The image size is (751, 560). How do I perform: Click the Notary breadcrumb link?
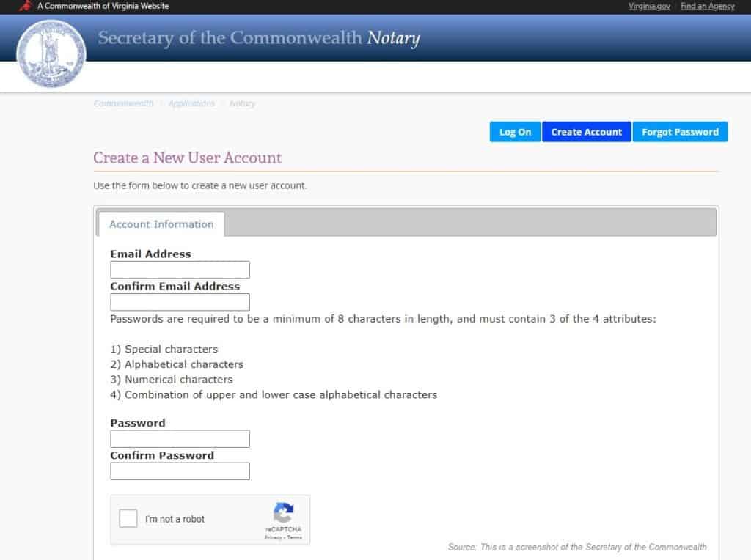pos(242,103)
